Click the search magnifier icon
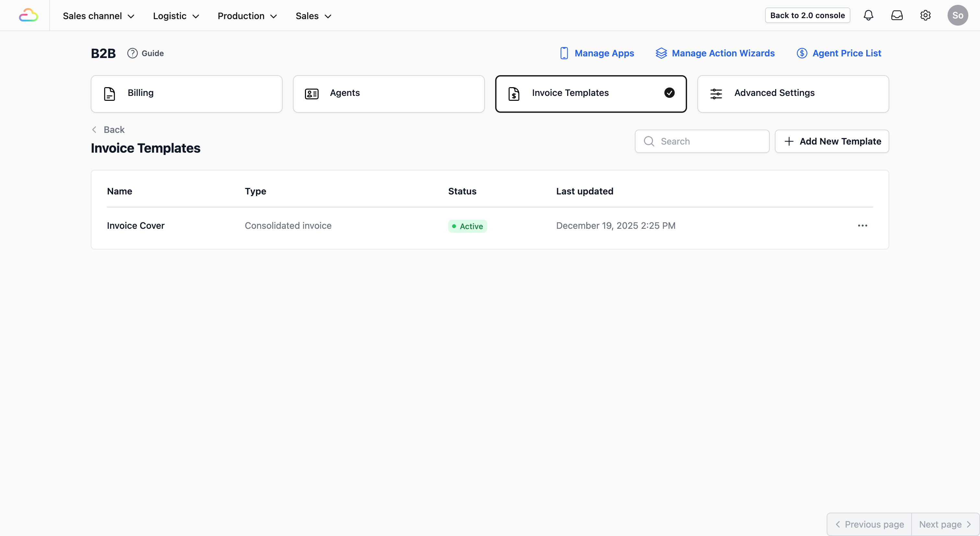This screenshot has height=536, width=980. point(649,142)
